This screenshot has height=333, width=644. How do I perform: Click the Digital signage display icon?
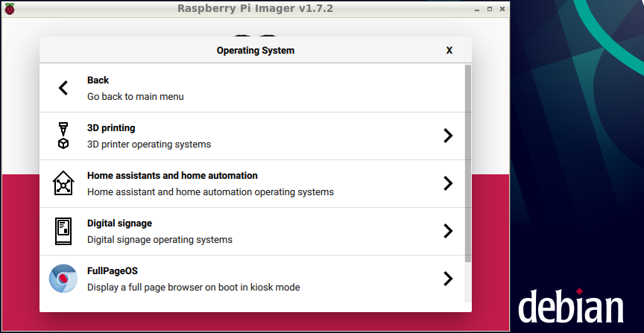tap(63, 231)
